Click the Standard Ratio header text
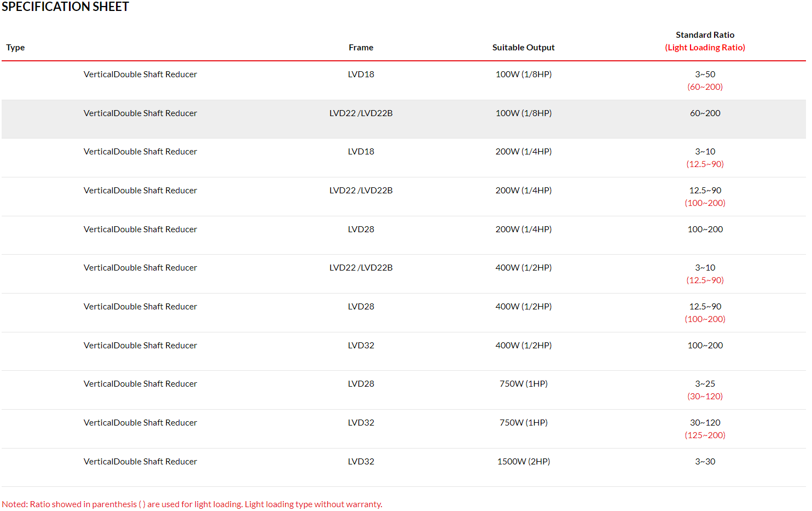This screenshot has width=812, height=511. 705,35
